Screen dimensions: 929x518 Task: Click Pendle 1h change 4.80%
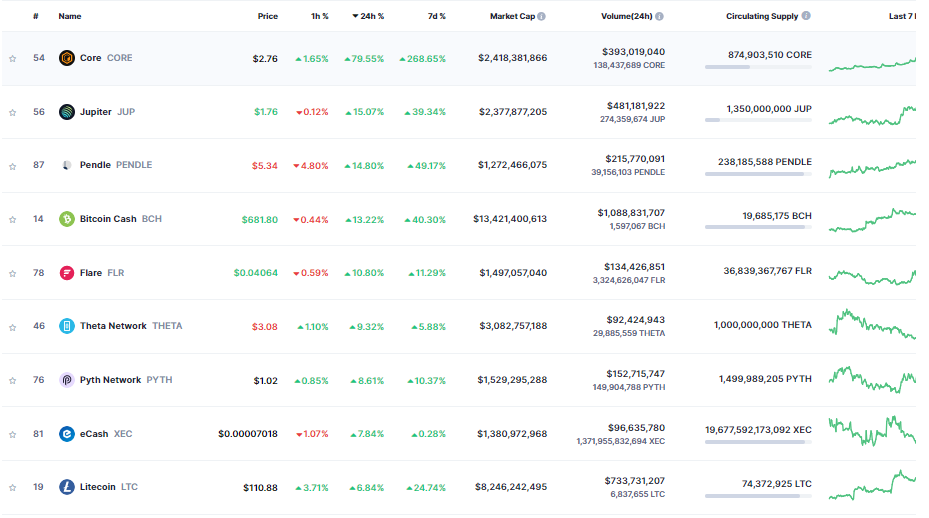pyautogui.click(x=310, y=166)
